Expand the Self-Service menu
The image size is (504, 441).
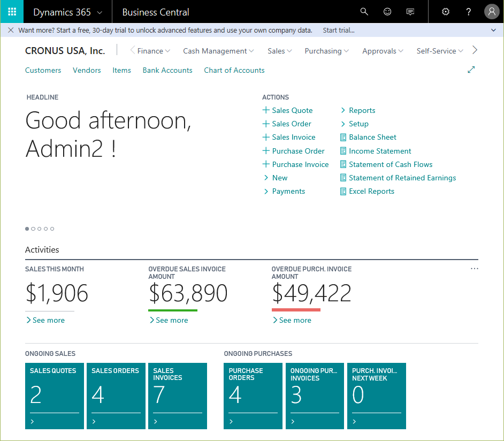[x=440, y=51]
